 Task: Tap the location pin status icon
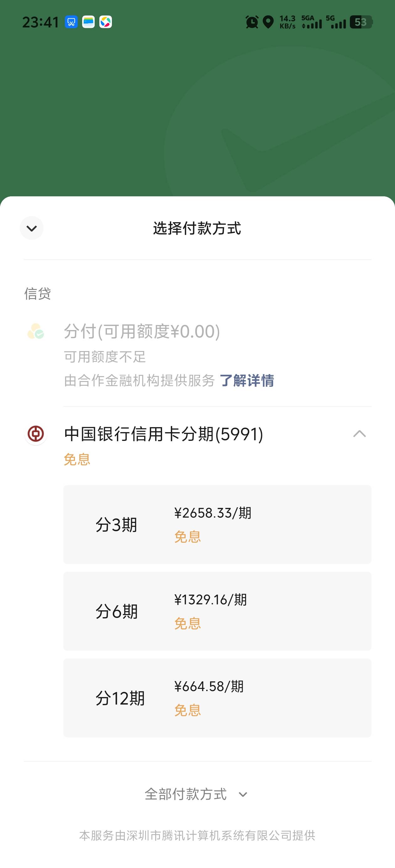[268, 22]
